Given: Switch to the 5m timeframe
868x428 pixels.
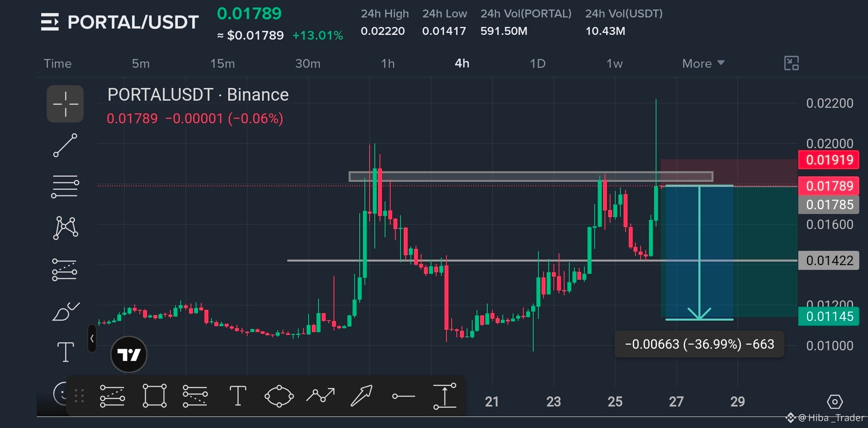Looking at the screenshot, I should [x=141, y=63].
